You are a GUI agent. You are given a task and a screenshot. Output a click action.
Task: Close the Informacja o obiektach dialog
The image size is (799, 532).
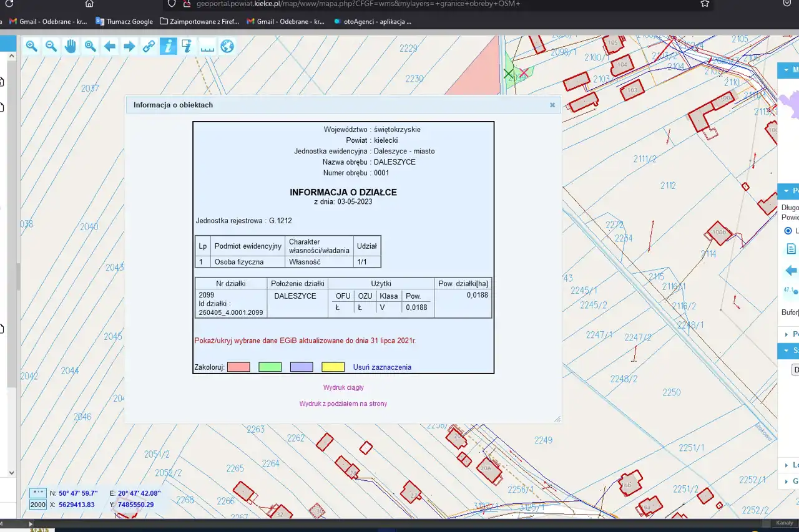click(552, 105)
